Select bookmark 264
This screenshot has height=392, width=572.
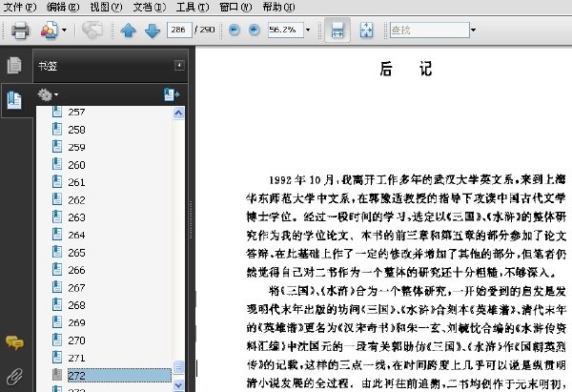pos(76,235)
